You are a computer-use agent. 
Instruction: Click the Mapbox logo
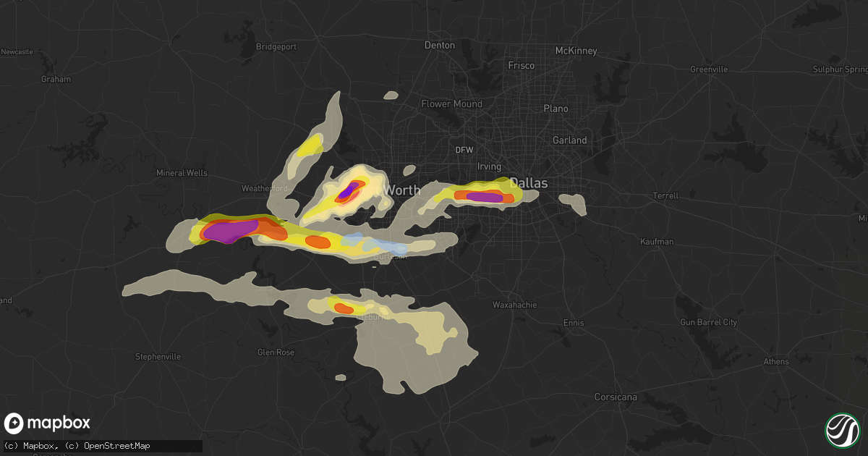pyautogui.click(x=48, y=423)
